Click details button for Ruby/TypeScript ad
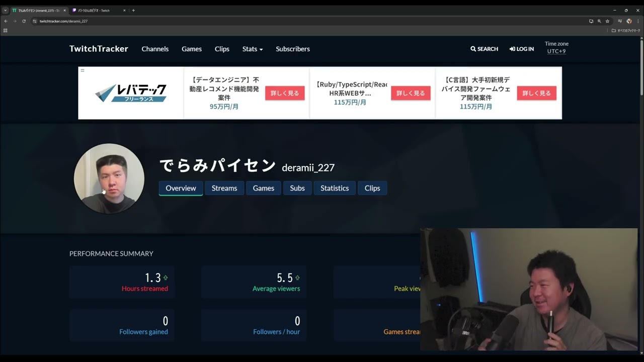This screenshot has height=362, width=644. (411, 93)
